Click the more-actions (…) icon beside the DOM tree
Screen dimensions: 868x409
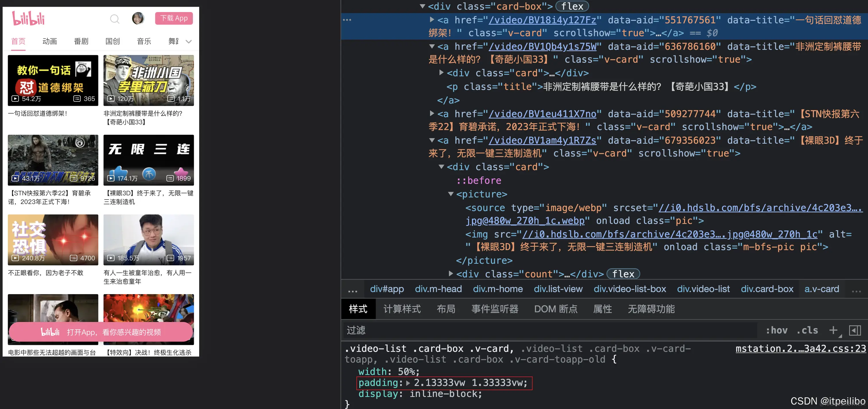(347, 20)
